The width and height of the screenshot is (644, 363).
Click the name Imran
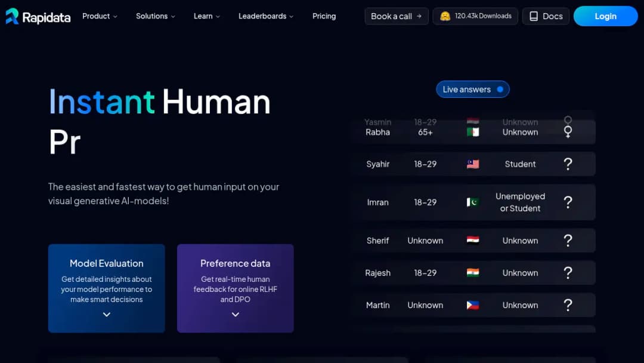point(378,202)
